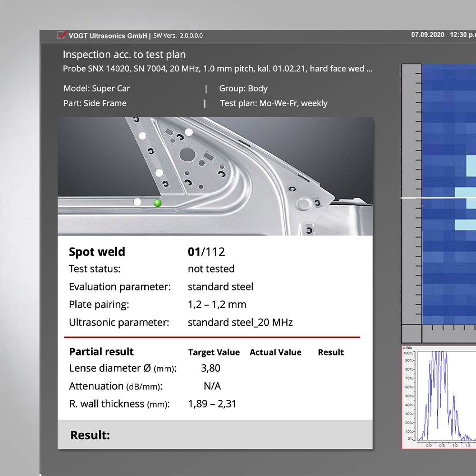The width and height of the screenshot is (476, 476).
Task: Click the Result bar at panel bottom
Action: pyautogui.click(x=215, y=435)
